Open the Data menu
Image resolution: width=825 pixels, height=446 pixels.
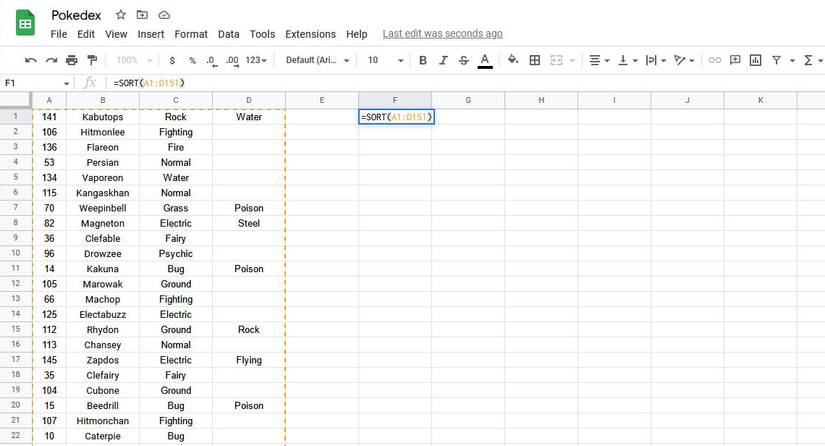(228, 34)
